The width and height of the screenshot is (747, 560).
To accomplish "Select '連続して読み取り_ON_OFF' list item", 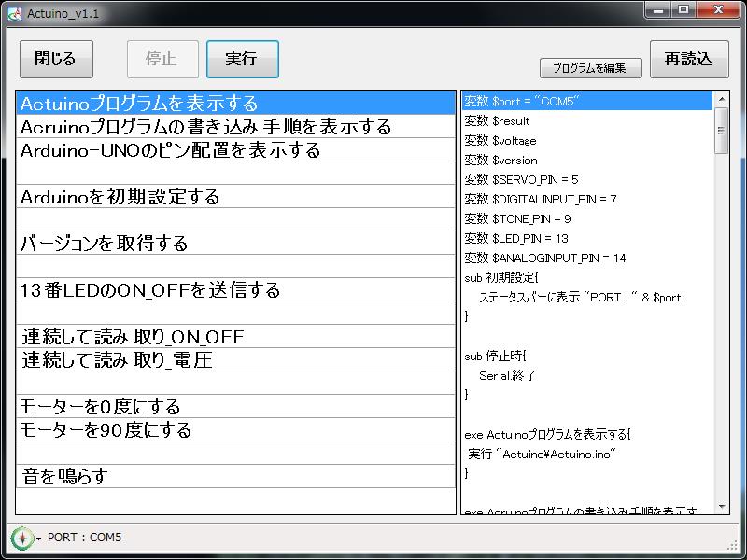I will coord(235,336).
